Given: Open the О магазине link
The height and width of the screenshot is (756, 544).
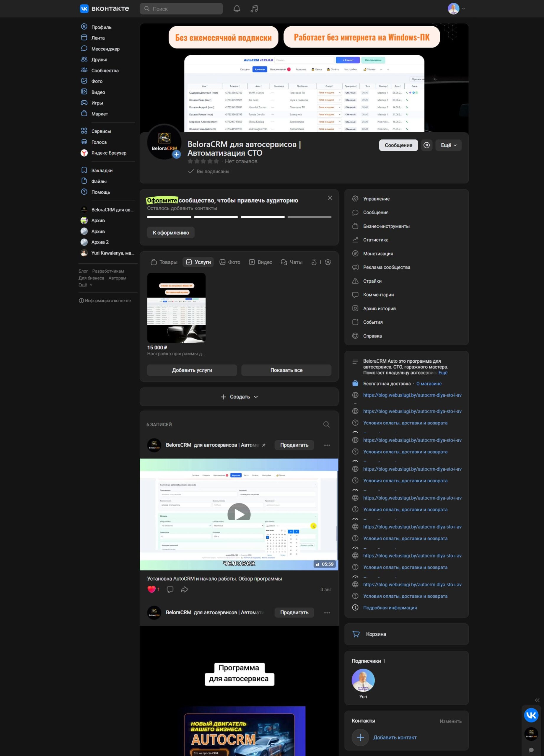Looking at the screenshot, I should pos(429,384).
